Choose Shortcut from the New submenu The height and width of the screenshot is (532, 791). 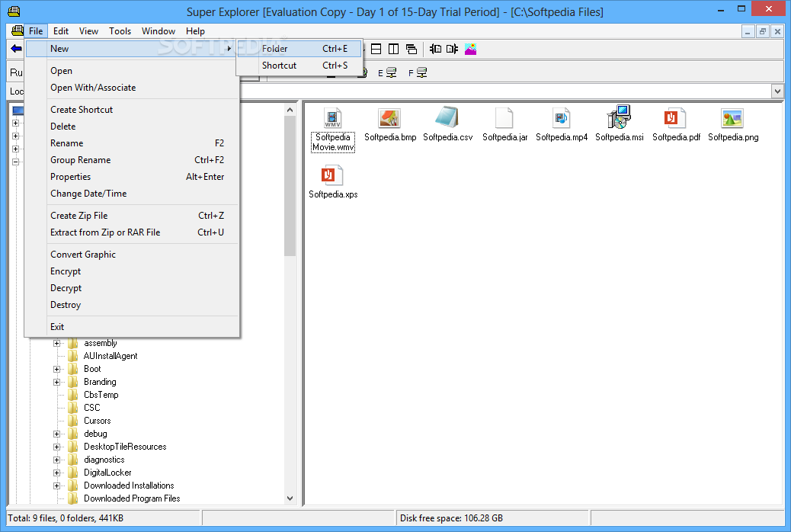(x=299, y=65)
